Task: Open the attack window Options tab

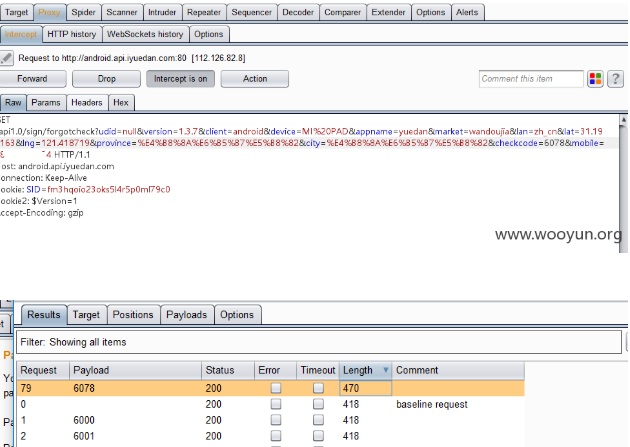Action: click(237, 314)
